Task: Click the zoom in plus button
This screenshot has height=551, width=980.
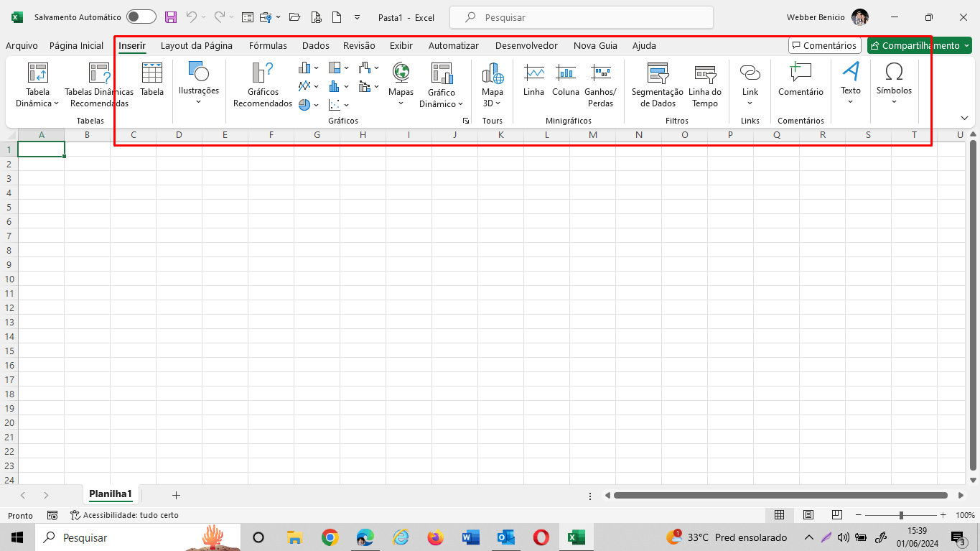Action: (943, 515)
